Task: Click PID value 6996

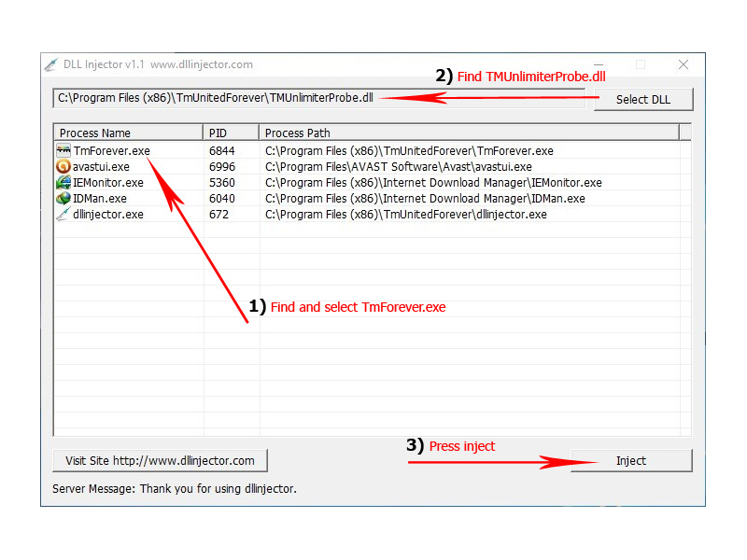Action: (x=222, y=167)
